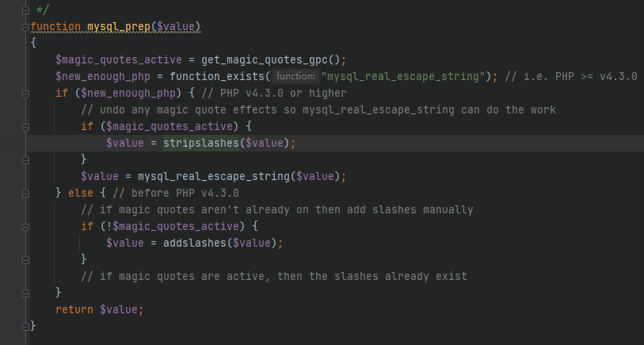Image resolution: width=644 pixels, height=345 pixels.
Task: Click the "mysql_real_escape_string" string literal
Action: pos(403,77)
